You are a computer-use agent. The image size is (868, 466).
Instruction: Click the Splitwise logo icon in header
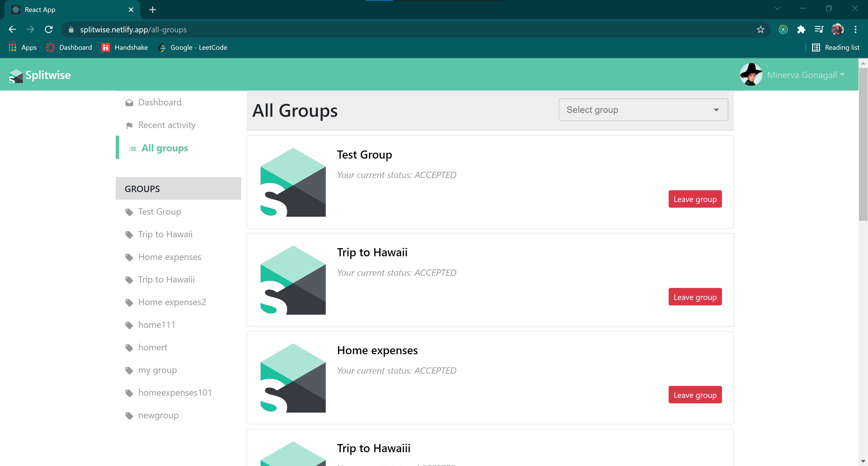pos(16,76)
